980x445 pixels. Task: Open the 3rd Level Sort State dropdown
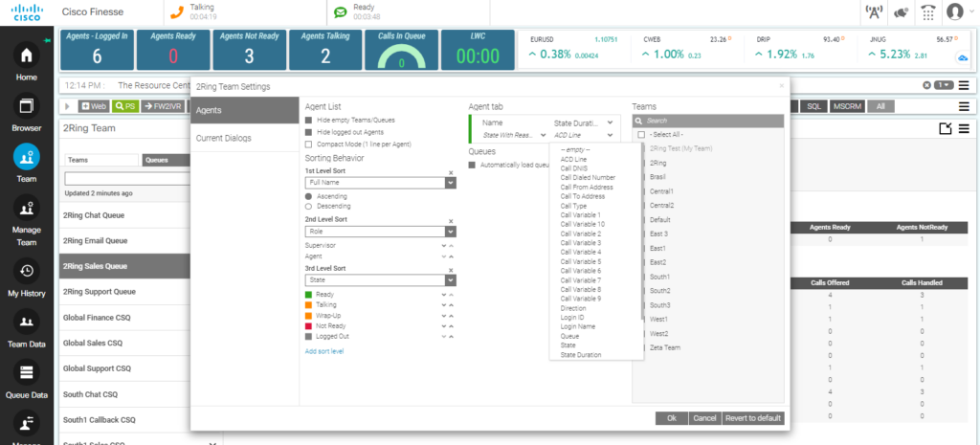tap(381, 280)
